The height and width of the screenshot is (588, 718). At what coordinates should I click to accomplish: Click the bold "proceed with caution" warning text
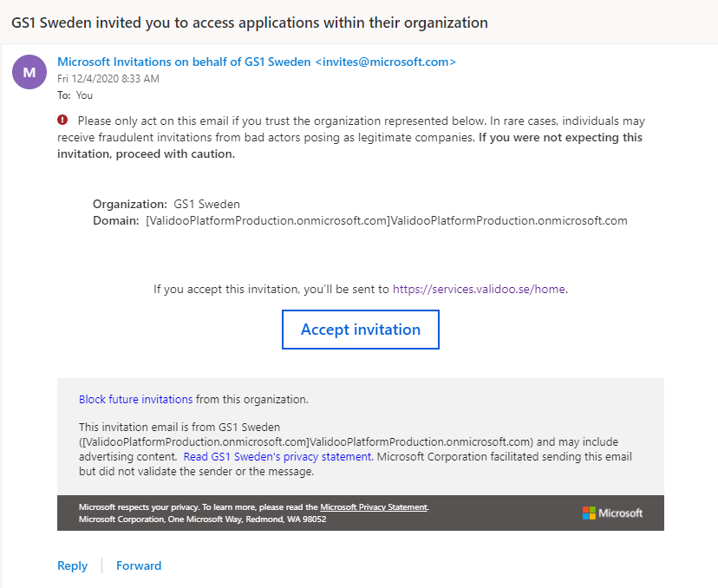tap(147, 154)
